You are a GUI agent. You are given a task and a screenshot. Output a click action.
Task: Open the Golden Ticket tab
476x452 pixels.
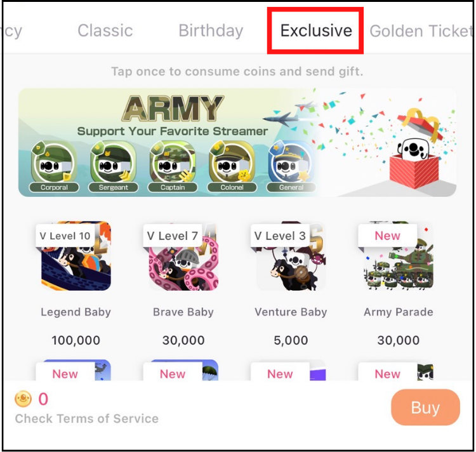420,30
